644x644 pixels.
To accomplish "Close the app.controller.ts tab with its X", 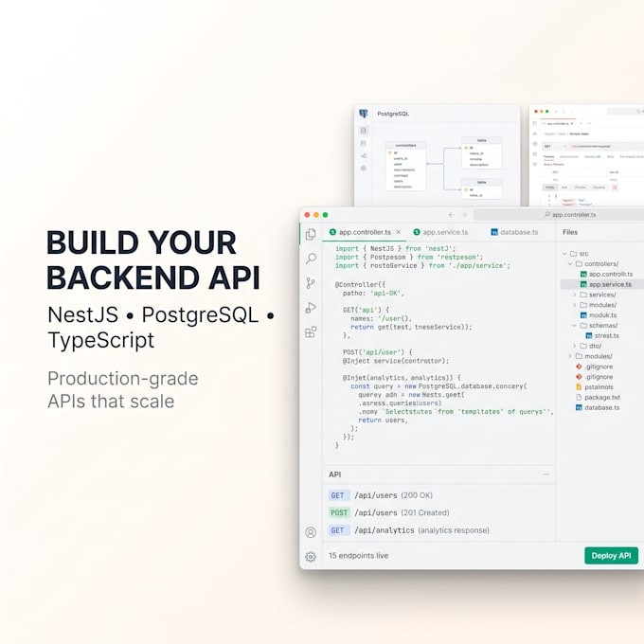I will 399,232.
